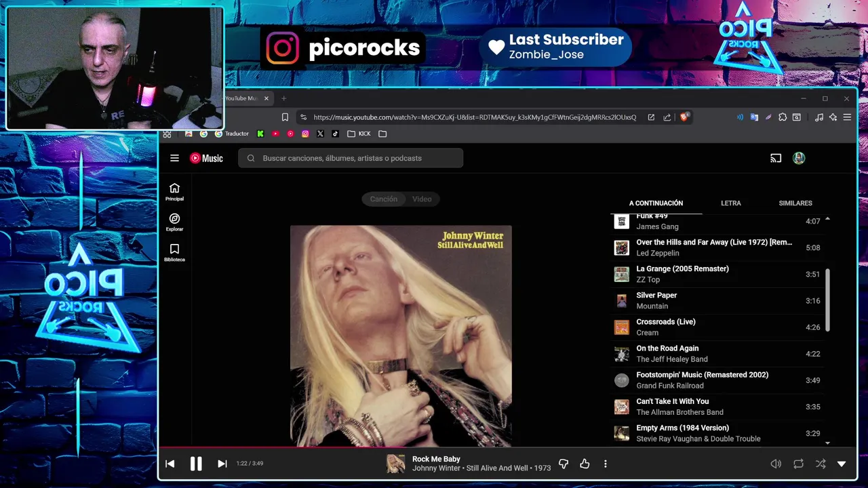Screen dimensions: 868x488
Task: Click the magnifier search icon
Action: coord(251,158)
